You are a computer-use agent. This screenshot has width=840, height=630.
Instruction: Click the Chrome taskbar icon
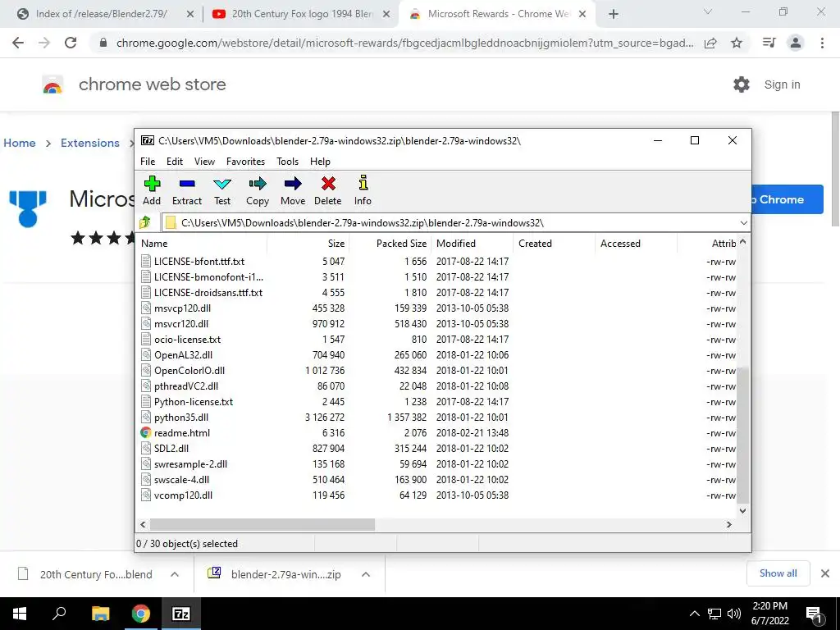[x=141, y=614]
